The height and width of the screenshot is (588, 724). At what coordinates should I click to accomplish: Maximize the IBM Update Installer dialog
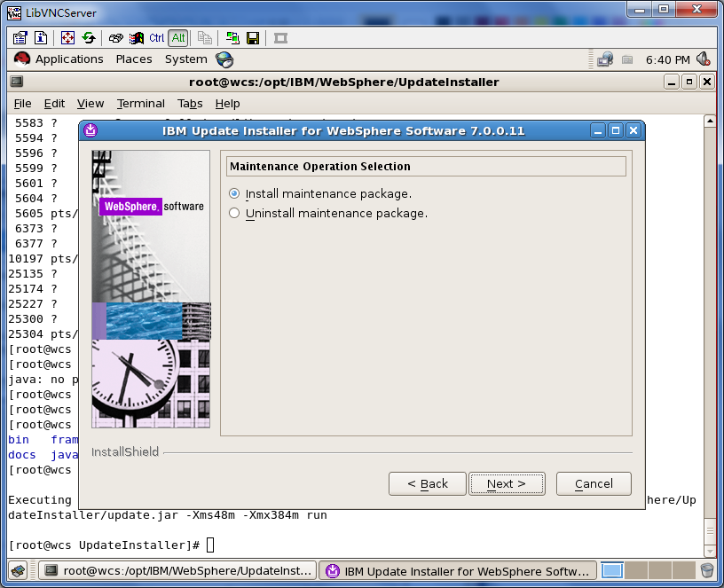coord(616,131)
